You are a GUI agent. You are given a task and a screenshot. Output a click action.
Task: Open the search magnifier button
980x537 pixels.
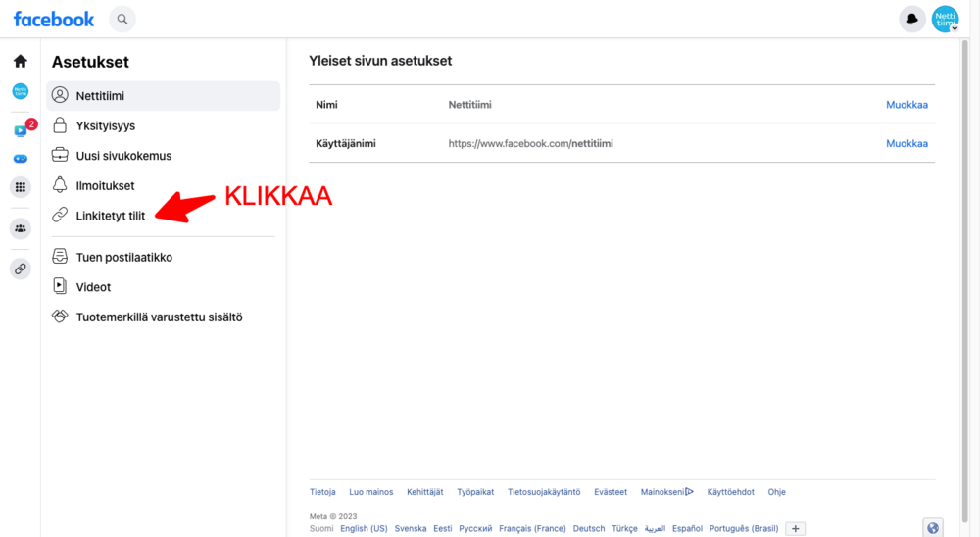click(x=122, y=20)
